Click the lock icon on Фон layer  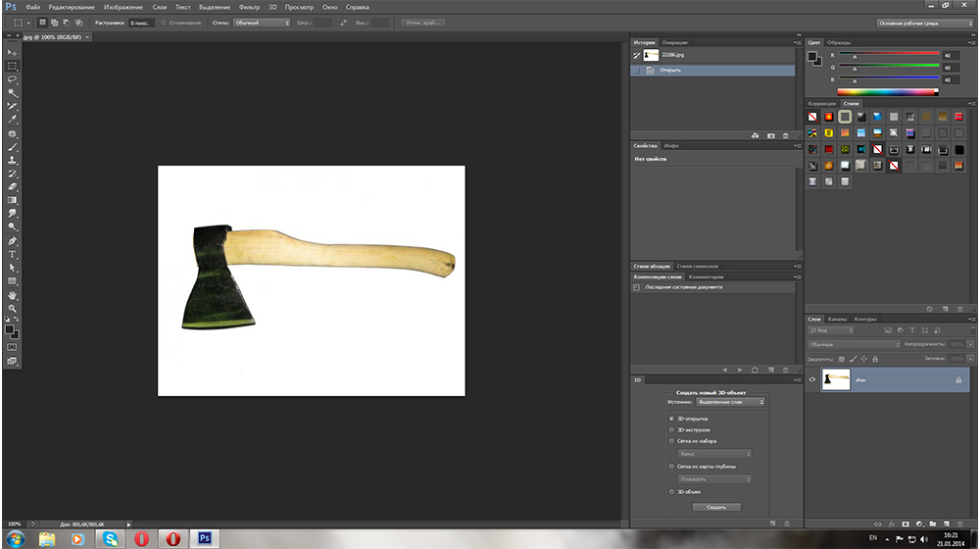click(x=957, y=380)
